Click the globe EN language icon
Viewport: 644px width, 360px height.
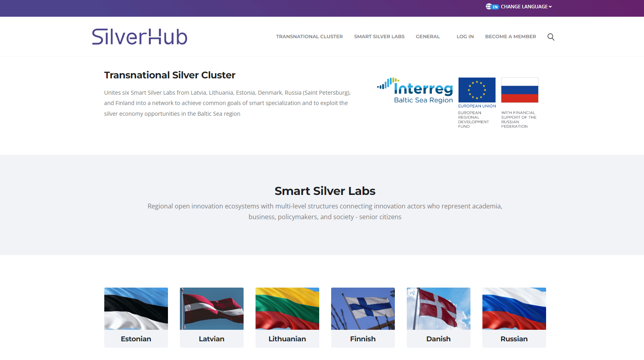tap(492, 7)
